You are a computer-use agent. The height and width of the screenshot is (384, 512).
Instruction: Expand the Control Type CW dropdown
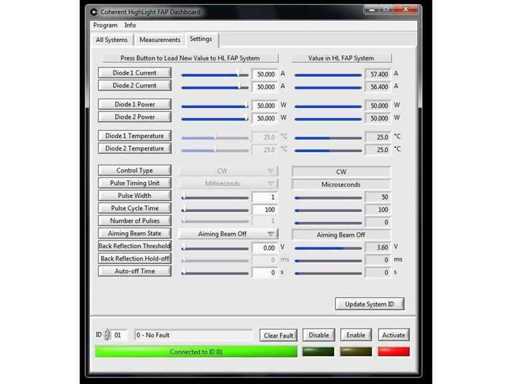(x=228, y=171)
